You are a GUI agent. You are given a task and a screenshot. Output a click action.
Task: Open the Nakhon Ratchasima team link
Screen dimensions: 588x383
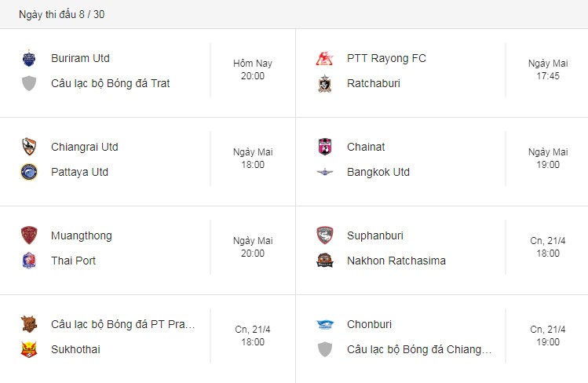pyautogui.click(x=396, y=261)
